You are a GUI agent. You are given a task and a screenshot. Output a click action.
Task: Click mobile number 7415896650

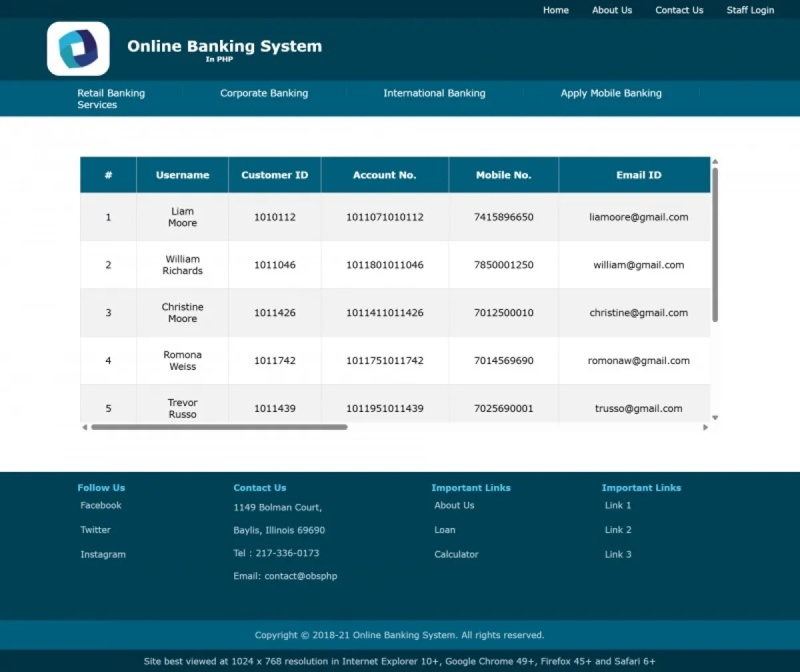[x=504, y=217]
